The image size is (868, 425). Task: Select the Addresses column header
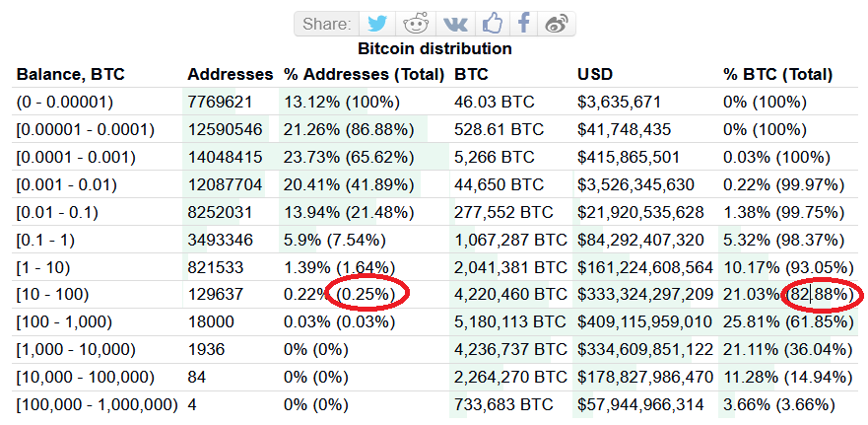(x=231, y=74)
